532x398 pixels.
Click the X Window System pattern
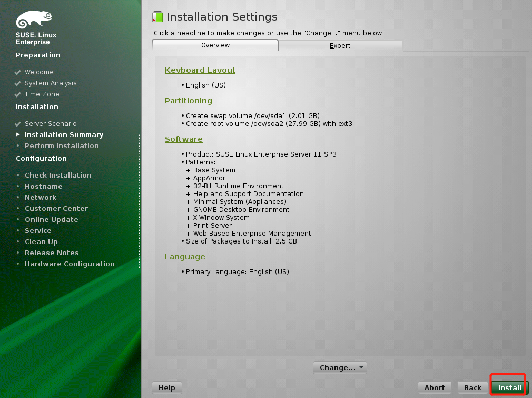(x=221, y=217)
